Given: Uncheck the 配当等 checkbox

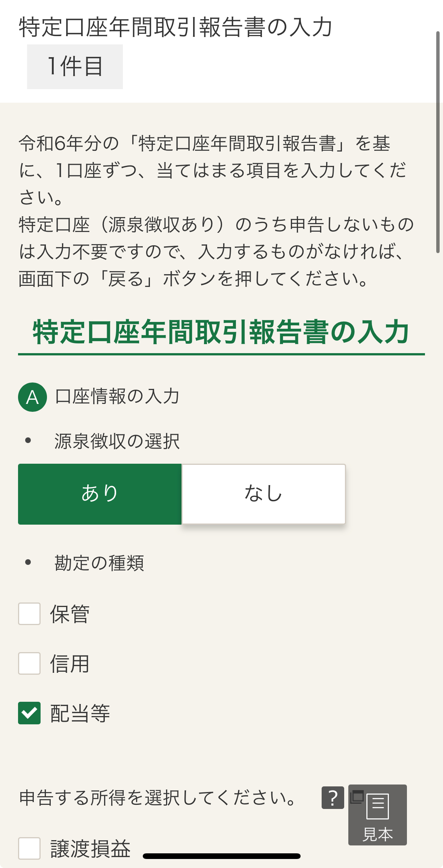Looking at the screenshot, I should tap(29, 713).
